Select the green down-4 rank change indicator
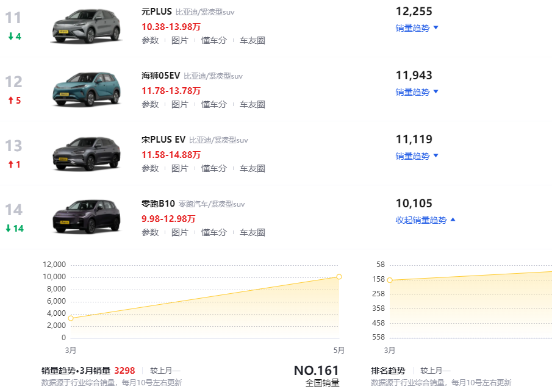This screenshot has width=552, height=392. (15, 36)
